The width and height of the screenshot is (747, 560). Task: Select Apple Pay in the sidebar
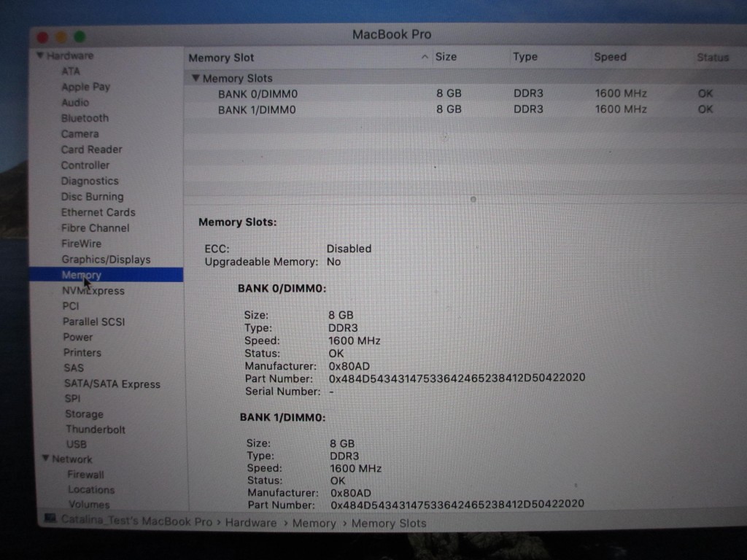pos(85,87)
